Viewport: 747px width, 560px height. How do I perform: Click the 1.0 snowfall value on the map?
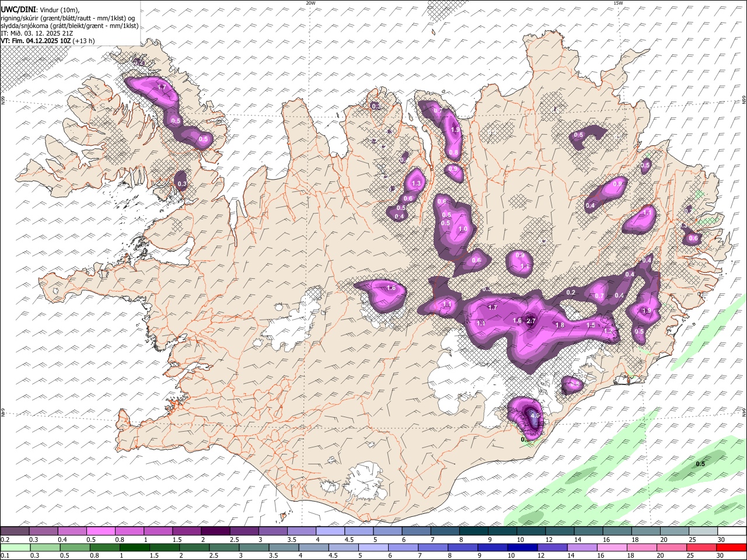(x=463, y=229)
